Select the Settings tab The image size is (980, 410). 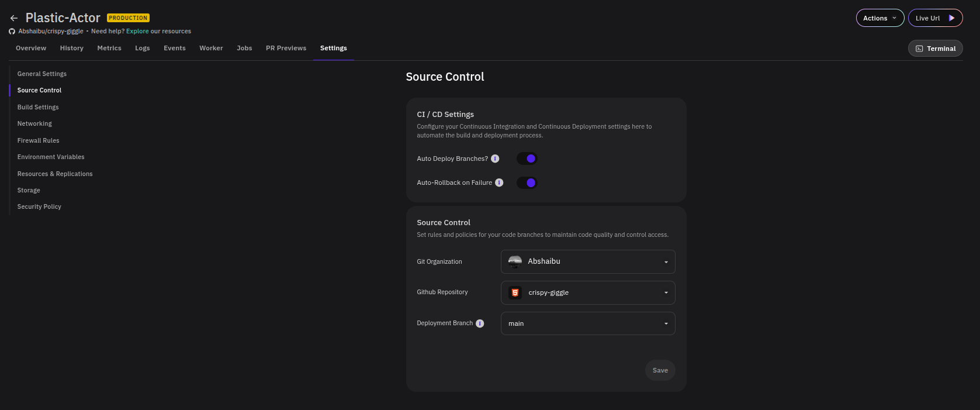[334, 48]
